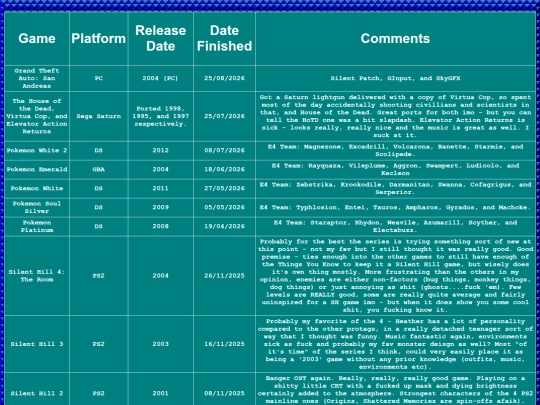The width and height of the screenshot is (540, 405).
Task: Click the Pokemon White game name
Action: [37, 188]
